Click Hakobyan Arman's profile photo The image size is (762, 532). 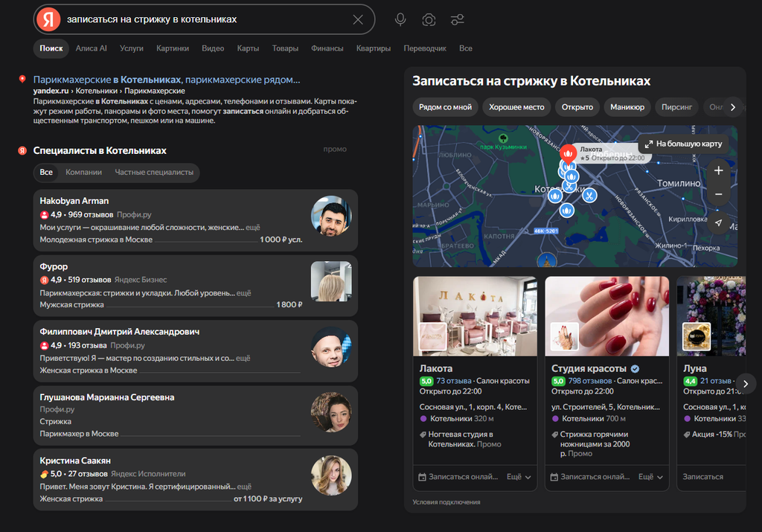331,217
